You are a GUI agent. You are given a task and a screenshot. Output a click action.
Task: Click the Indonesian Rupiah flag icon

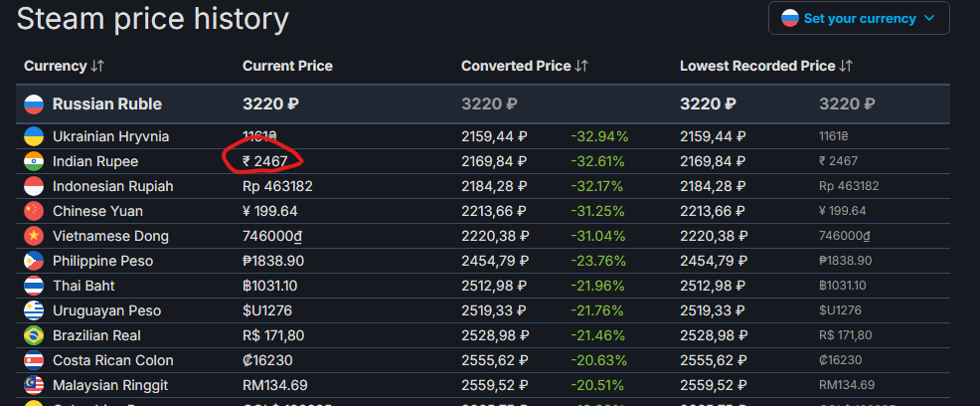34,186
